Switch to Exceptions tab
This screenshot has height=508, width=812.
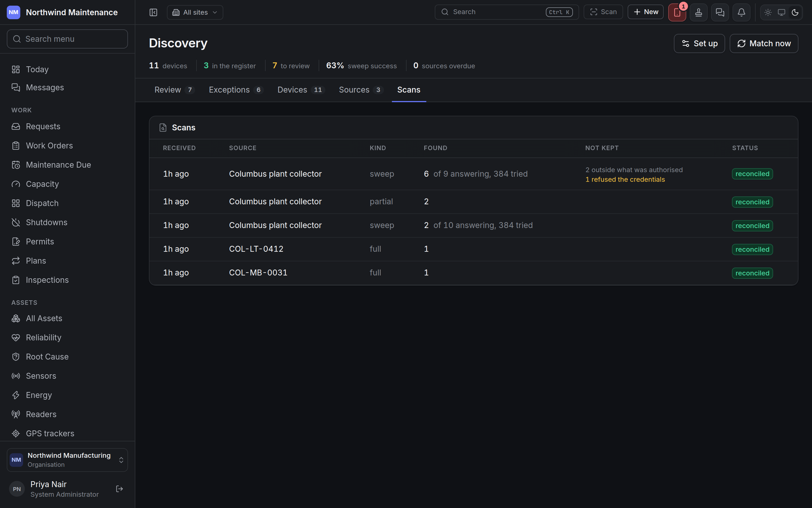click(x=236, y=90)
